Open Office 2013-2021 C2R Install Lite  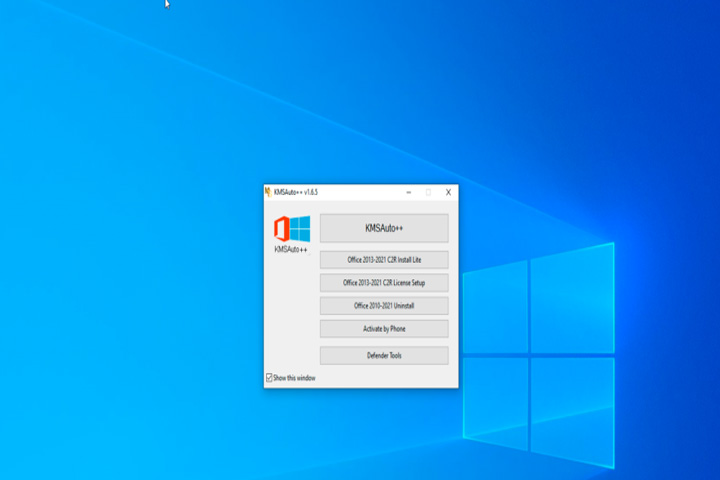tap(384, 260)
